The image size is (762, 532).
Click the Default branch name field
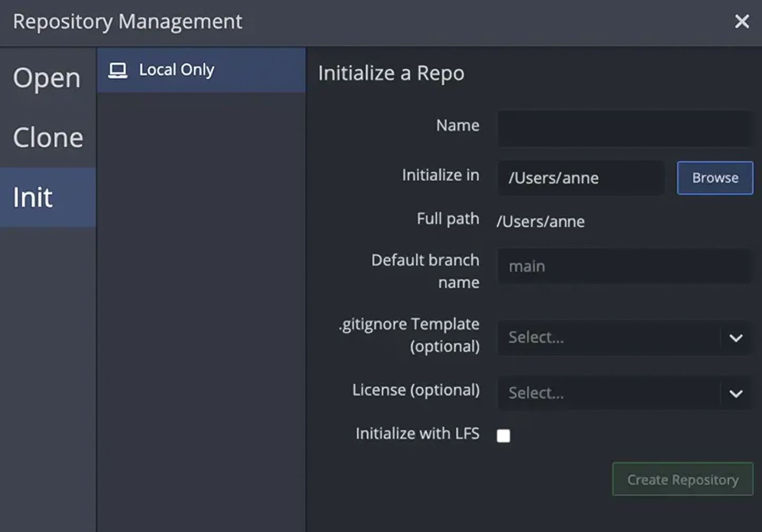tap(623, 266)
